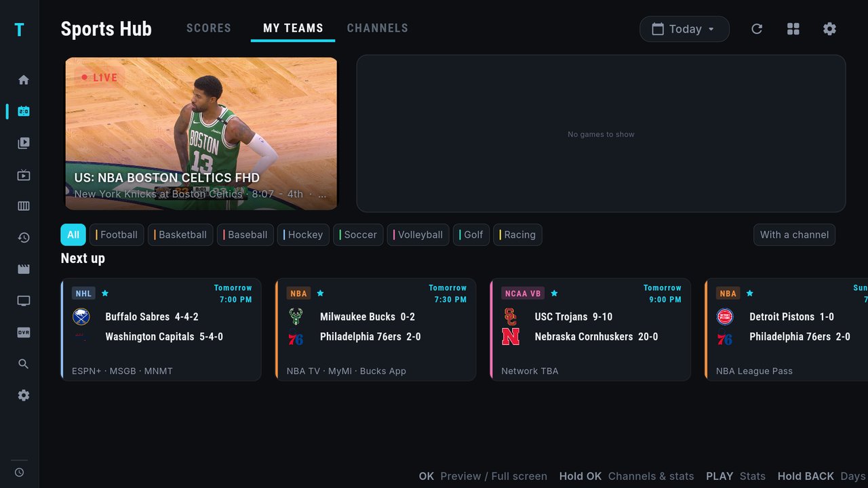Toggle the With a channel filter
The image size is (868, 488).
(794, 235)
